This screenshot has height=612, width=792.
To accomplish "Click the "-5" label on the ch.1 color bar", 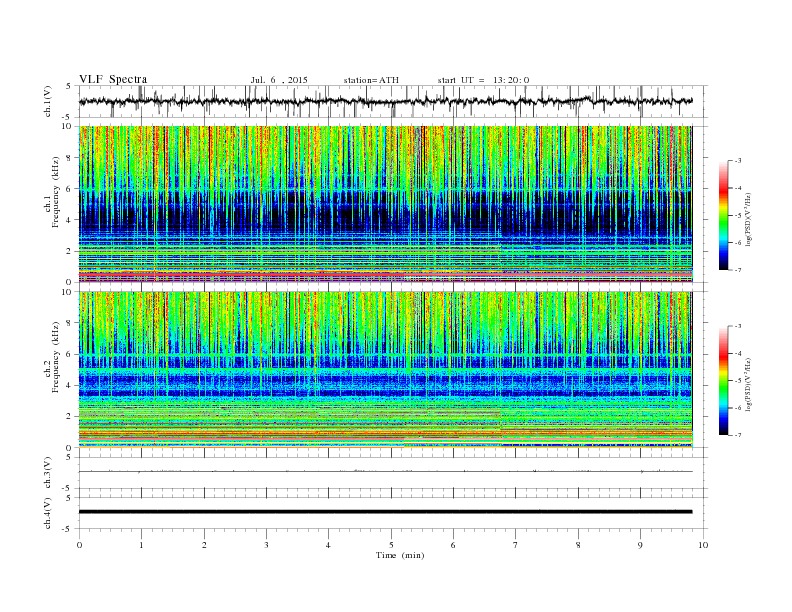I will [x=738, y=216].
